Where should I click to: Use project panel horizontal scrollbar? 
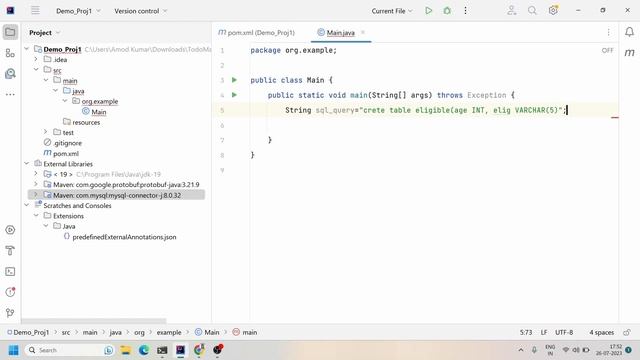pos(94,321)
